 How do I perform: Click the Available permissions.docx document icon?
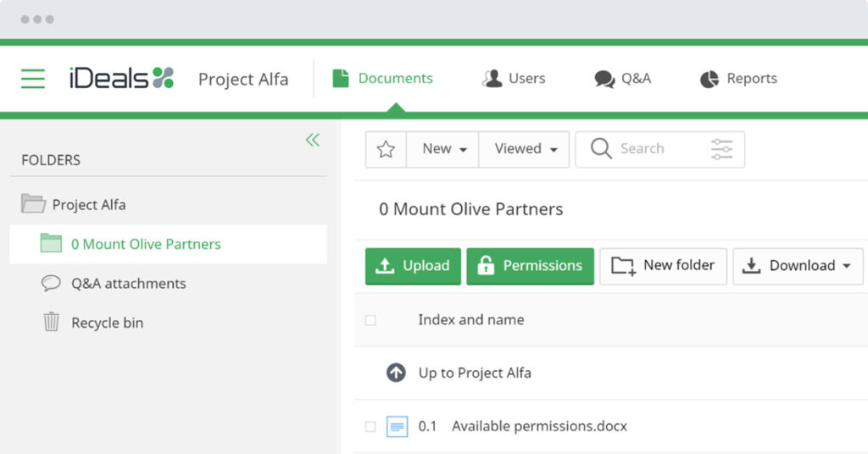(x=397, y=426)
